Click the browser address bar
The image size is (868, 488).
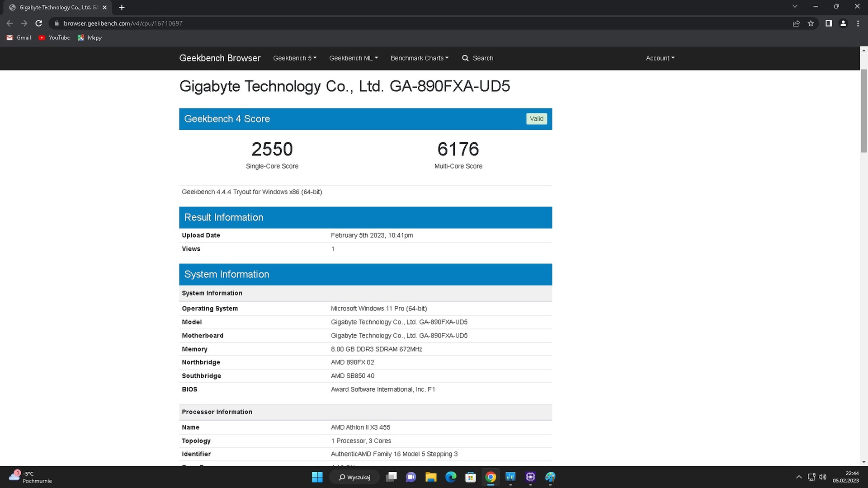coord(420,23)
